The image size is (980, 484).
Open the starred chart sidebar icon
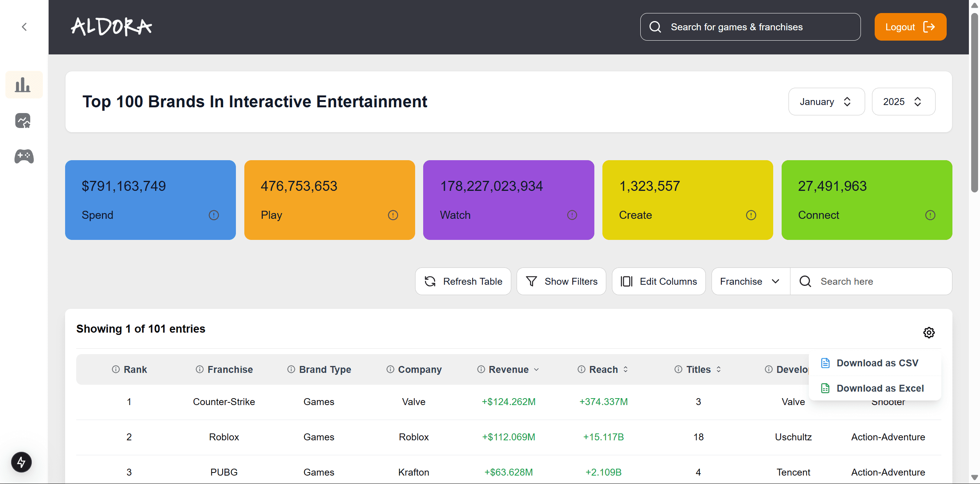[x=23, y=121]
